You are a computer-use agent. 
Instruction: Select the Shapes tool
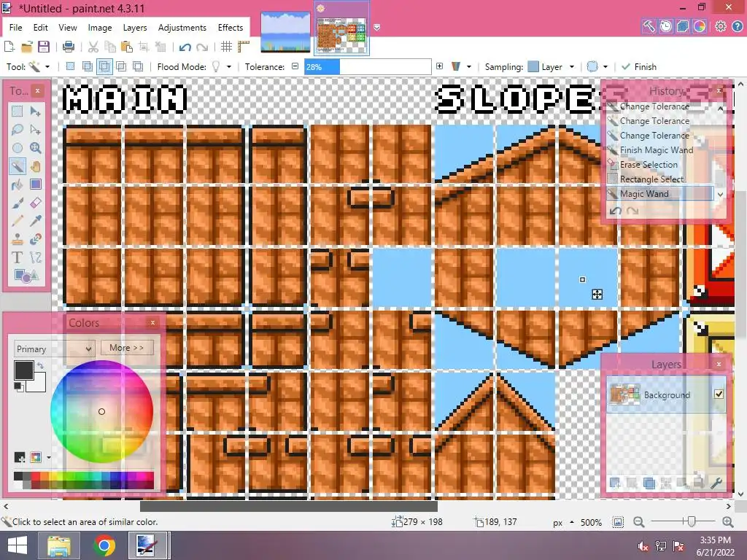tap(26, 276)
